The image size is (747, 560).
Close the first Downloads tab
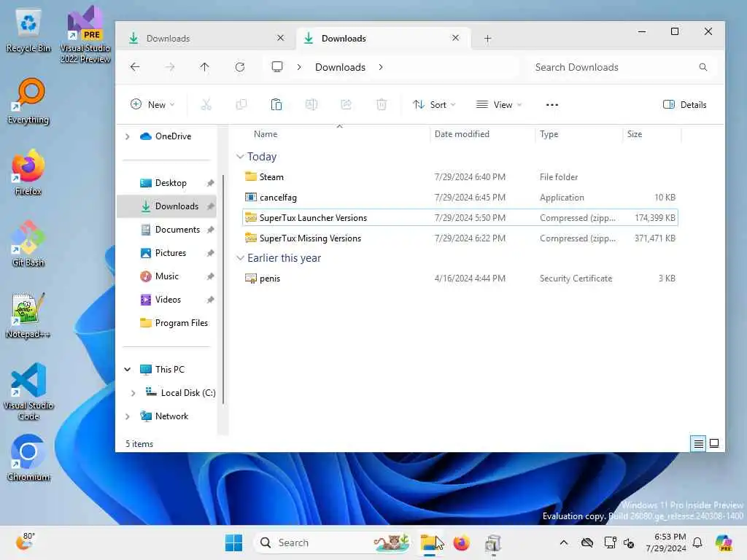[x=281, y=38]
